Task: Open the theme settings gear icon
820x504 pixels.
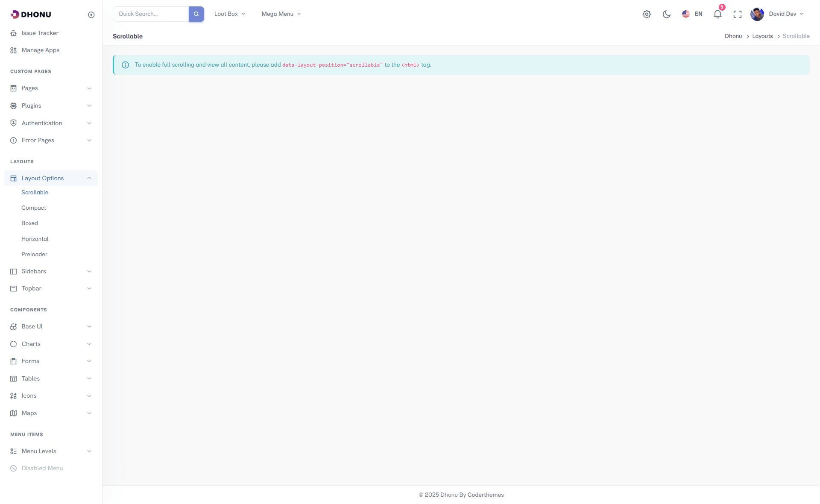Action: [x=647, y=14]
